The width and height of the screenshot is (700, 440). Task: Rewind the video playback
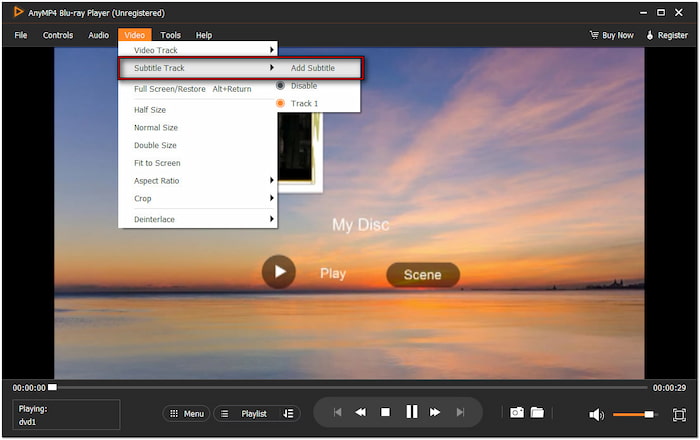pyautogui.click(x=361, y=412)
